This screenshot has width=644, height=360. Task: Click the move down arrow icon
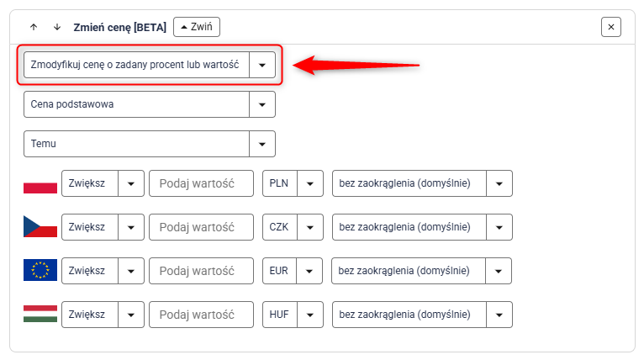57,27
